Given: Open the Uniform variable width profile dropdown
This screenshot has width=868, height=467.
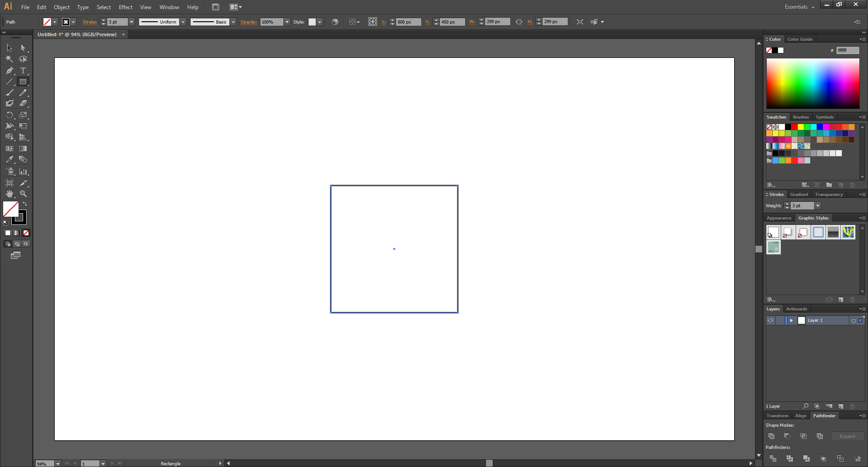Looking at the screenshot, I should pyautogui.click(x=183, y=22).
